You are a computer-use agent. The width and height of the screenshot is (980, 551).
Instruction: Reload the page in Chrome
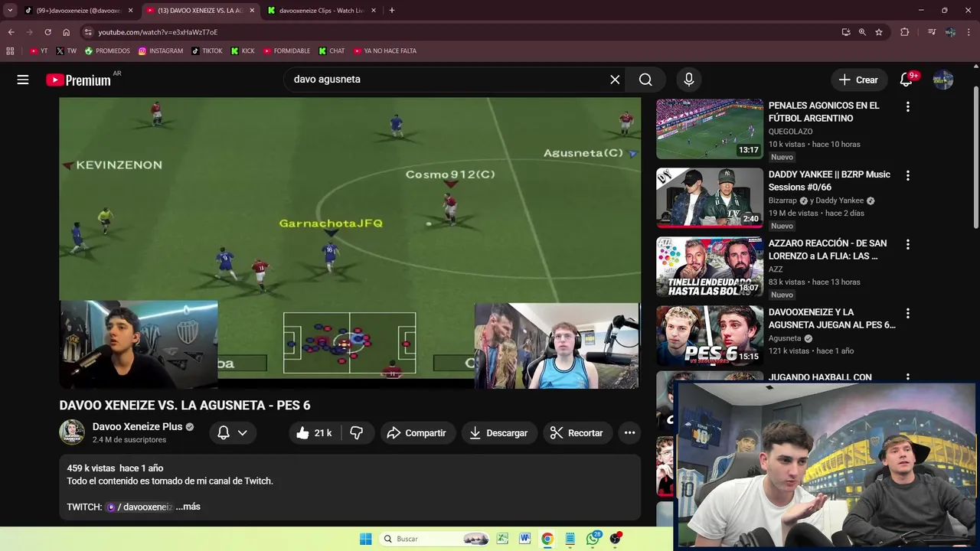[x=47, y=32]
